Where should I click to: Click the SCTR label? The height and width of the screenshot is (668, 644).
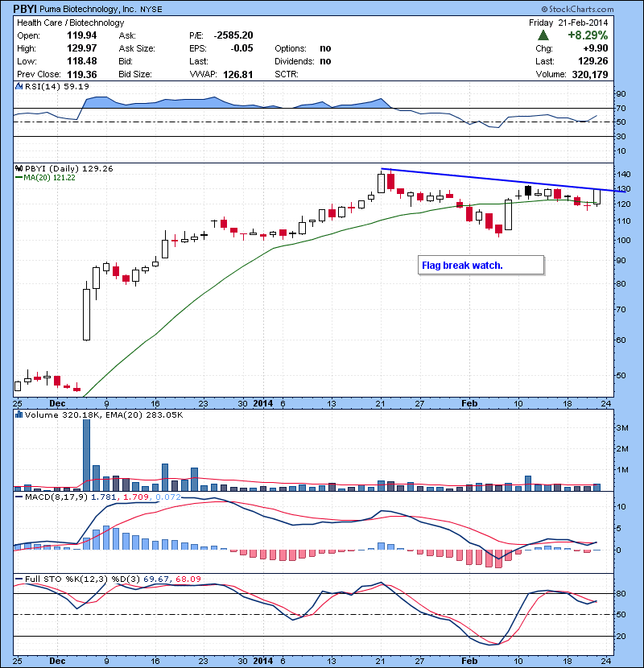(287, 74)
